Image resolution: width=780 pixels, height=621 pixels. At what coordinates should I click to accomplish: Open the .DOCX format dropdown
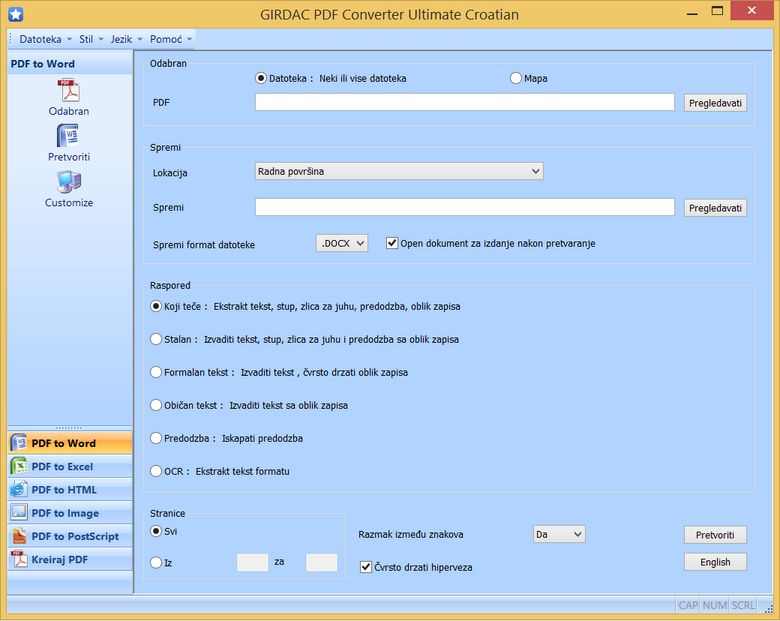tap(342, 243)
